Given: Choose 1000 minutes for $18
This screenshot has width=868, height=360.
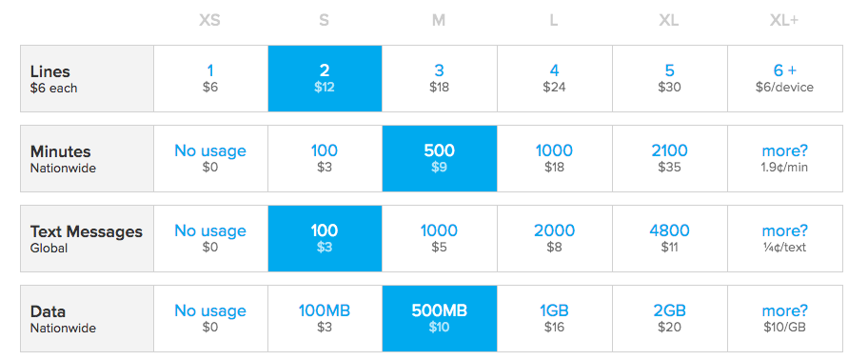Looking at the screenshot, I should (x=555, y=158).
